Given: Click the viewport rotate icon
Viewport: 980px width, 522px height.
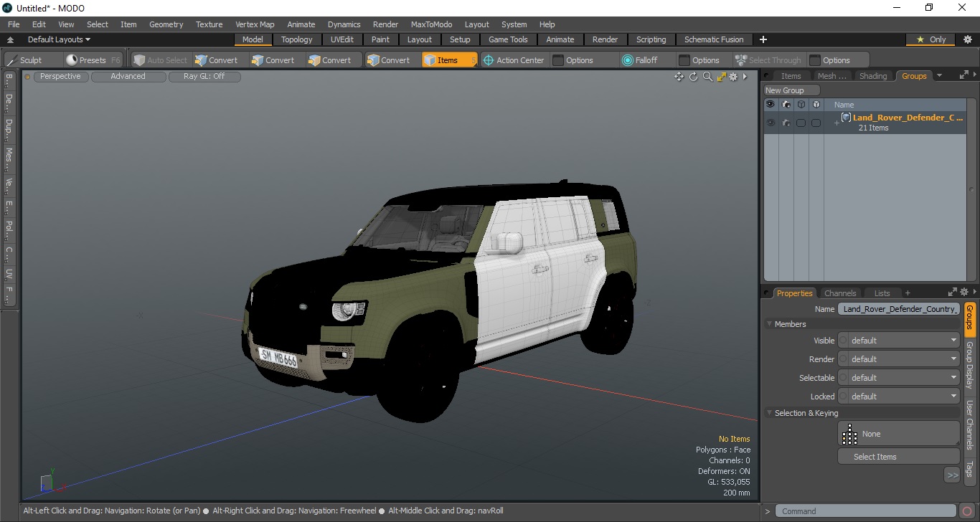Looking at the screenshot, I should coord(694,77).
